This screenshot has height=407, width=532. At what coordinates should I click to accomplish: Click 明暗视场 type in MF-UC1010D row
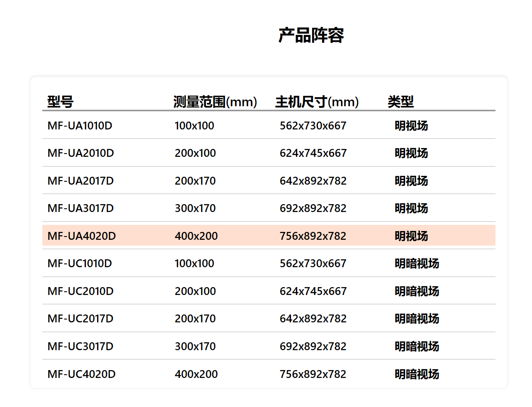[417, 263]
